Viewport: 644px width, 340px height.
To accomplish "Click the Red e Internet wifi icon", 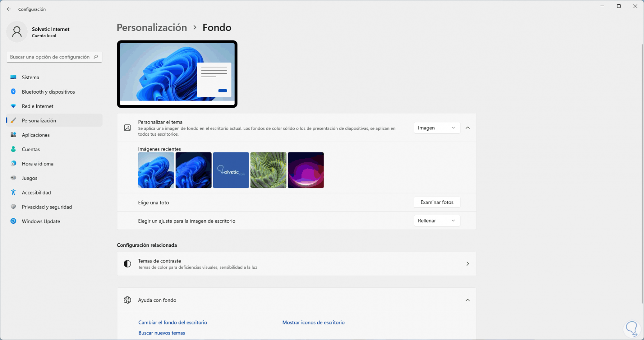I will coord(13,106).
